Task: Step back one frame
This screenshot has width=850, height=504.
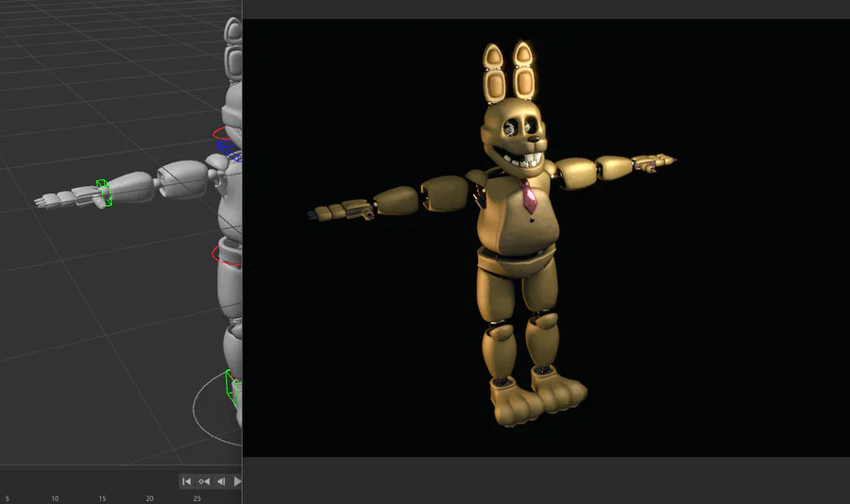Action: point(221,481)
